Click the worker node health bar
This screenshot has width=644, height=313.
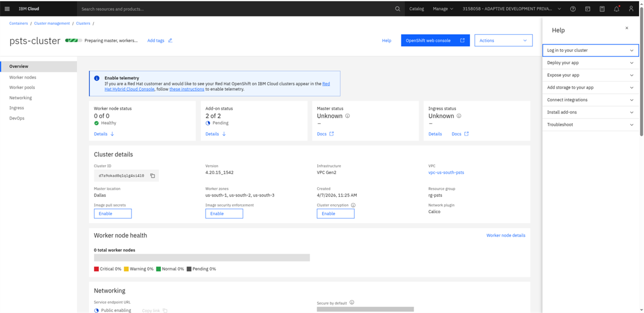point(202,258)
